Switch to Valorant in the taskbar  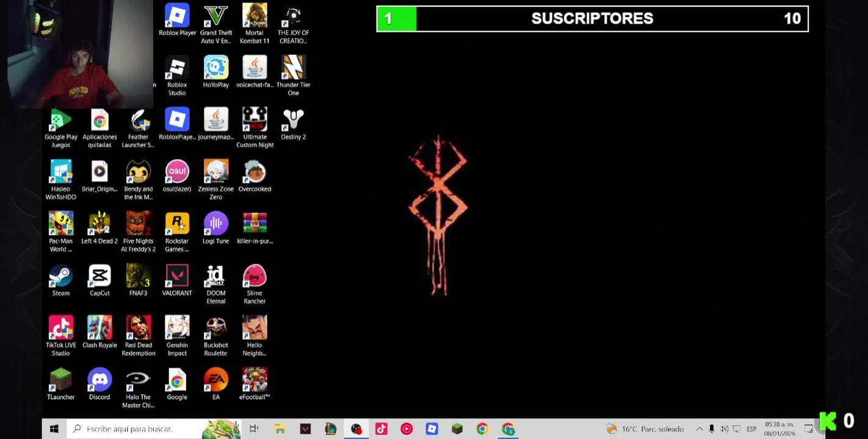[x=305, y=429]
